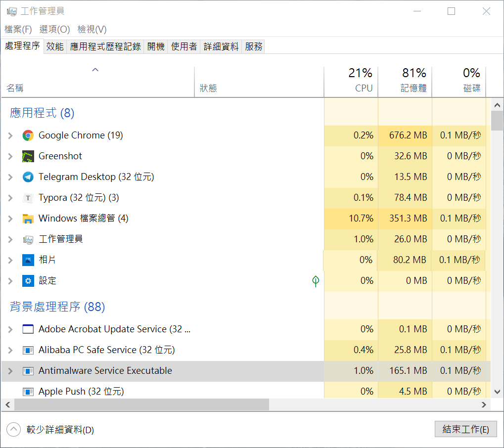Select the 應用程式 (8) group heading

click(x=42, y=113)
